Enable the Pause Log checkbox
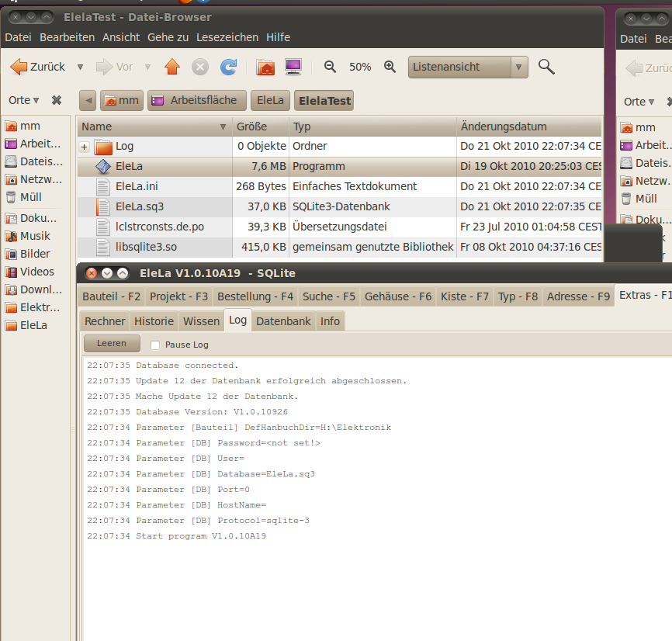 point(155,345)
